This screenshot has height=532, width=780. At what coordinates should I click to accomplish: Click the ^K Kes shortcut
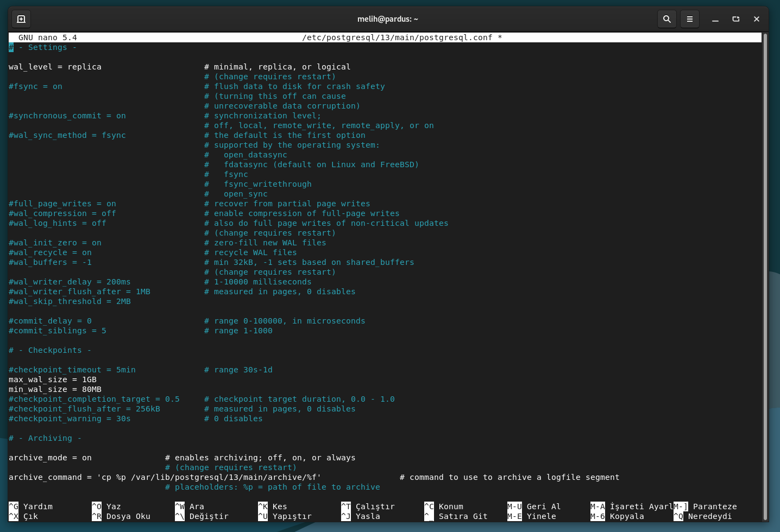coord(273,506)
